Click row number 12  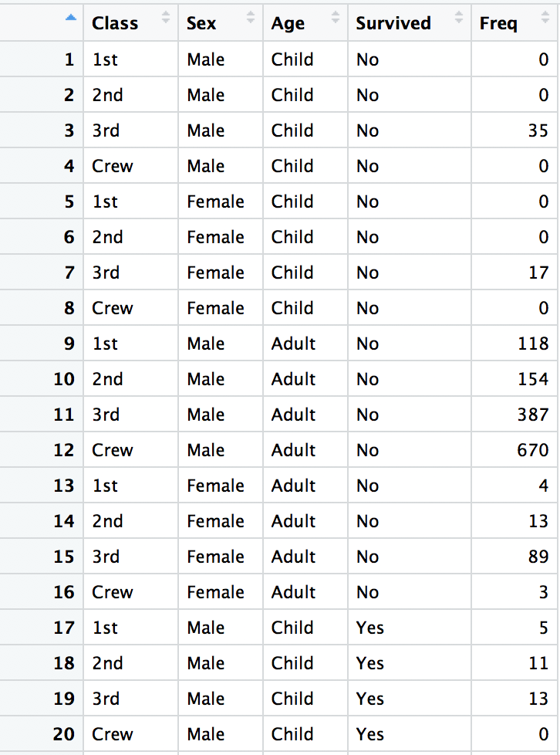[63, 450]
